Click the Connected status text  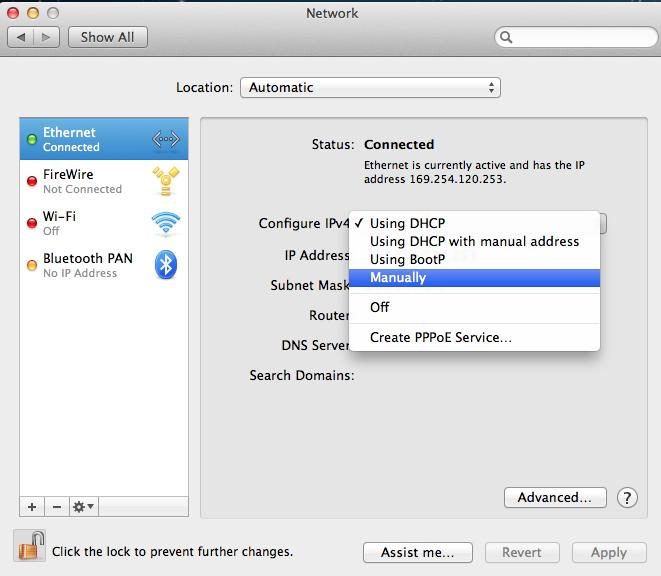399,145
